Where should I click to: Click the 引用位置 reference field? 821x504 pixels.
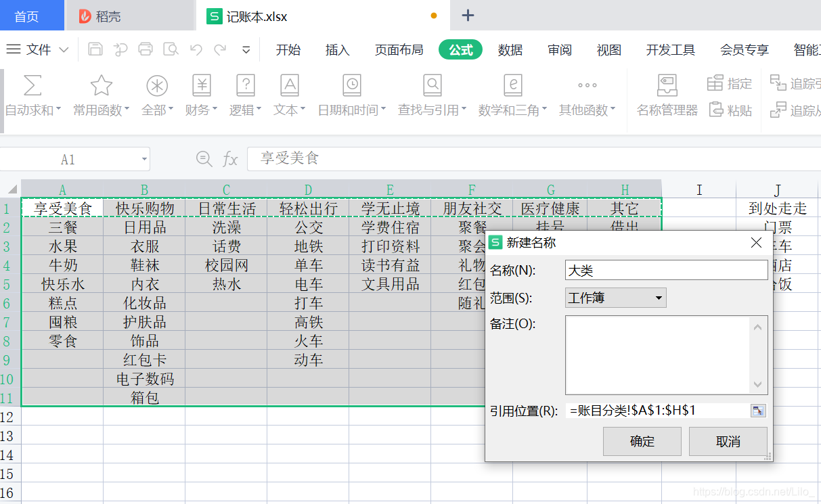(657, 410)
